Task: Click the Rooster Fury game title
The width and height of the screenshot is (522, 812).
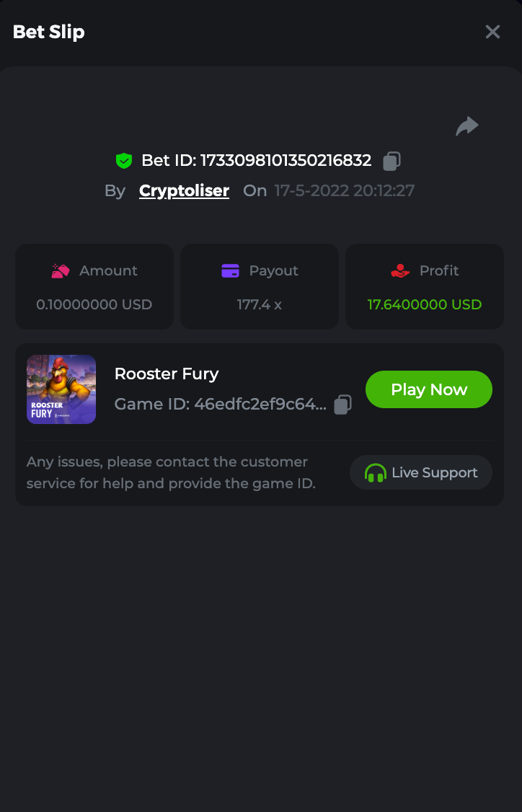Action: click(x=167, y=374)
